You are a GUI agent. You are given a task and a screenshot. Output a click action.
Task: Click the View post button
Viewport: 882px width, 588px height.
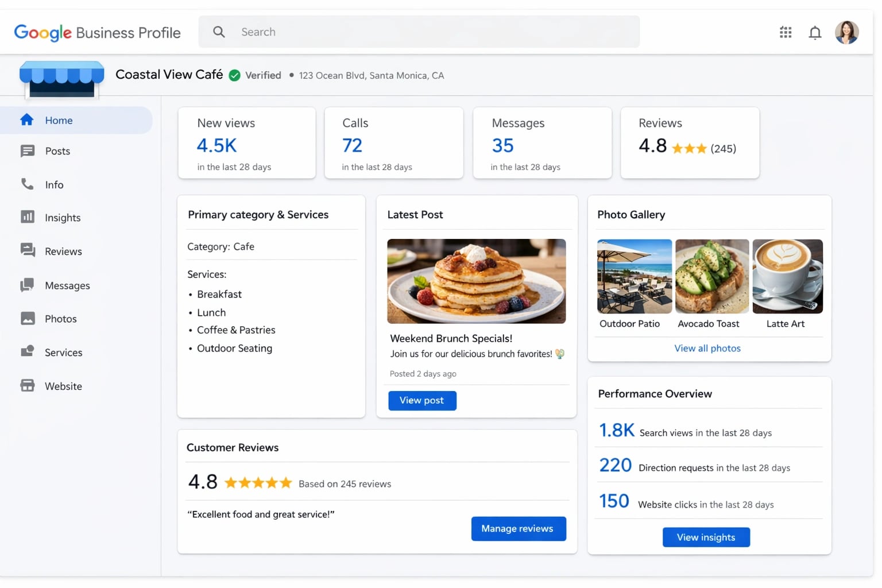coord(422,400)
